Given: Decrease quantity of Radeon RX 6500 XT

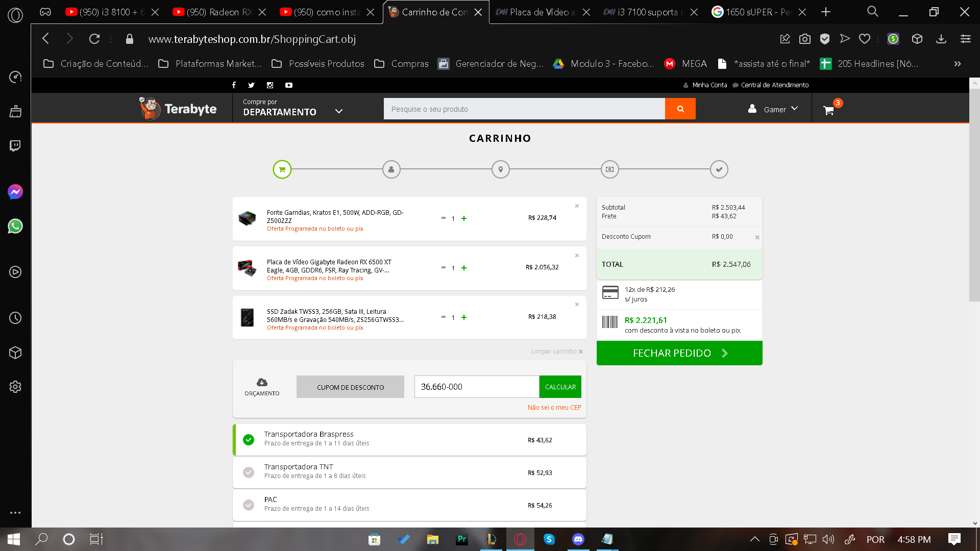Looking at the screenshot, I should click(x=444, y=267).
